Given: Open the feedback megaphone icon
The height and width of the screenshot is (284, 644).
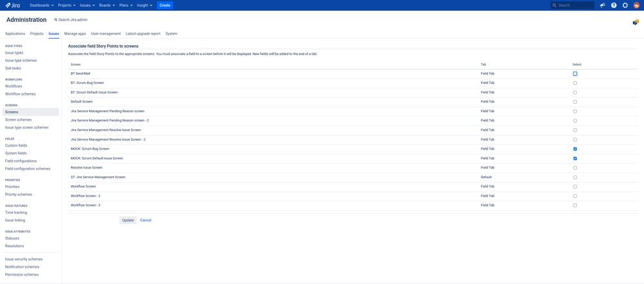Looking at the screenshot, I should click(603, 5).
